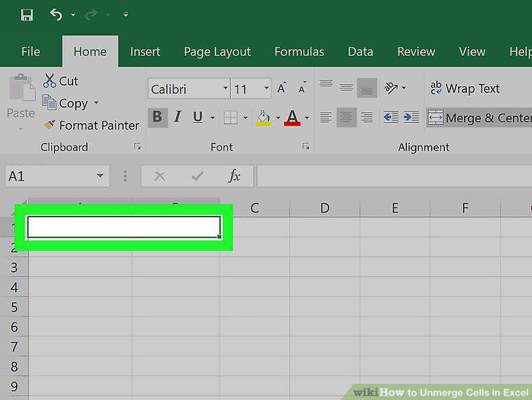This screenshot has width=532, height=400.
Task: Click the Increase Font Size icon
Action: (x=281, y=88)
